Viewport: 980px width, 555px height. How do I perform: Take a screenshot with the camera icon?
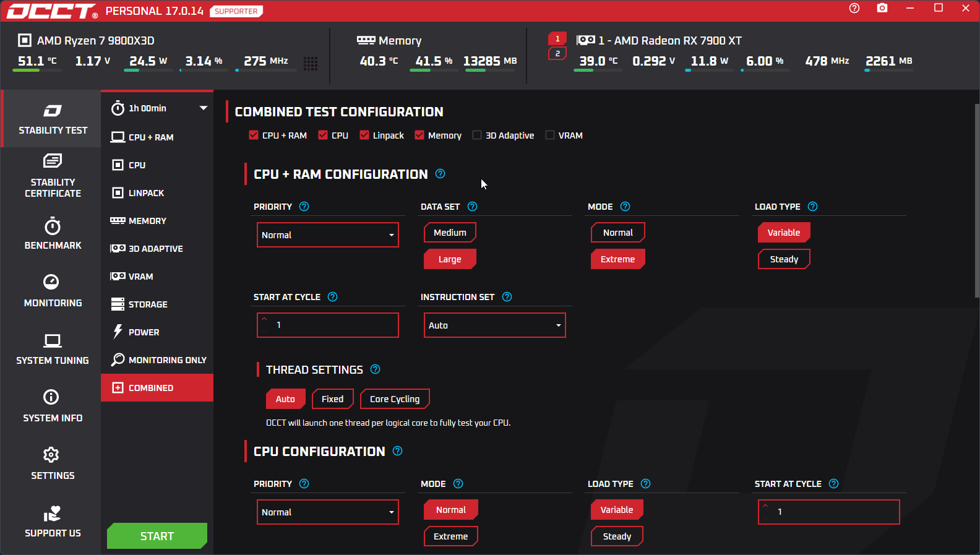882,8
